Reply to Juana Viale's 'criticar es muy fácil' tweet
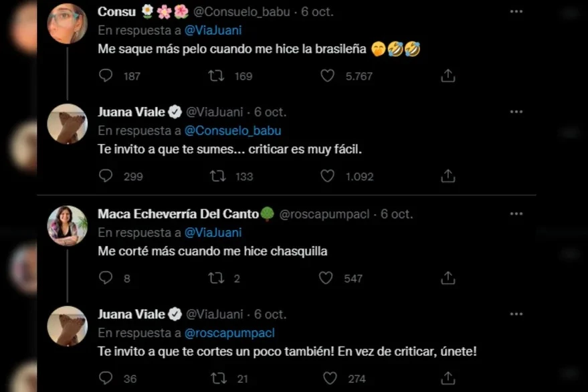Viewport: 588px width, 392px height. (106, 176)
